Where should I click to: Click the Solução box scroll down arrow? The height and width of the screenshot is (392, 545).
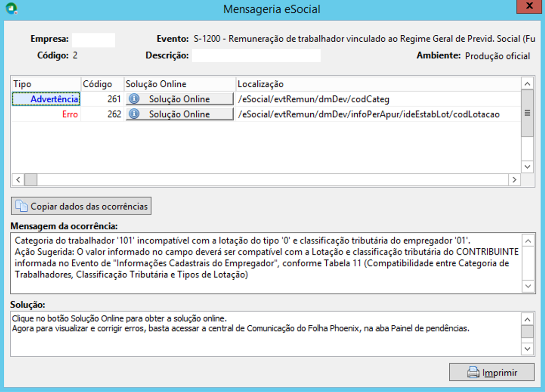click(527, 348)
